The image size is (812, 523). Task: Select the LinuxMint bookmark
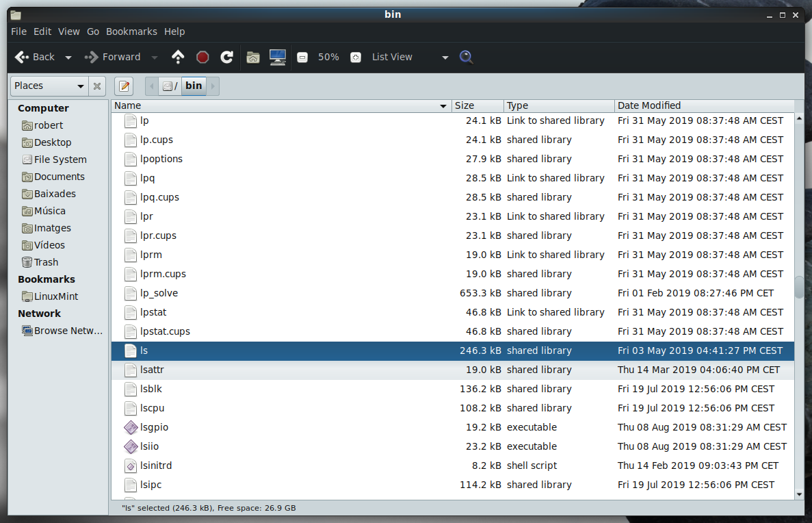point(55,296)
